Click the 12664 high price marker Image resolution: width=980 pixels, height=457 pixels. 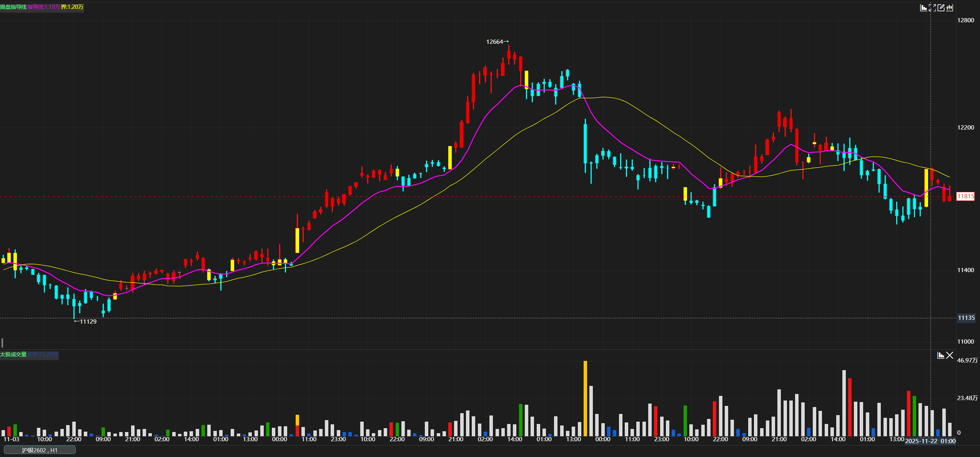coord(497,42)
